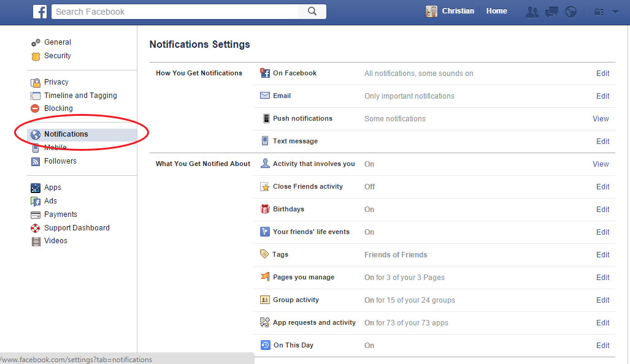630x364 pixels.
Task: Click the Pages you manage flag icon
Action: click(265, 276)
